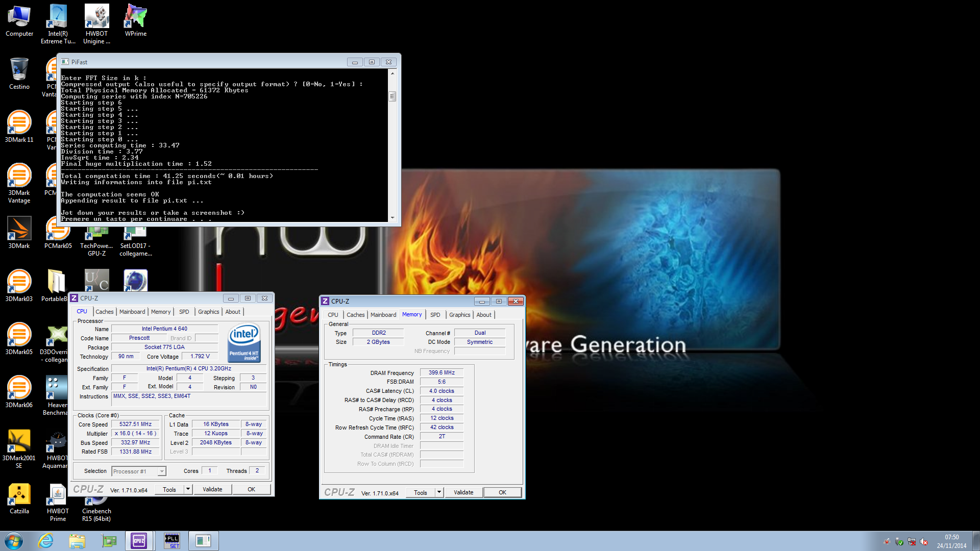Click the Windows Start orb
The image size is (980, 551).
14,541
